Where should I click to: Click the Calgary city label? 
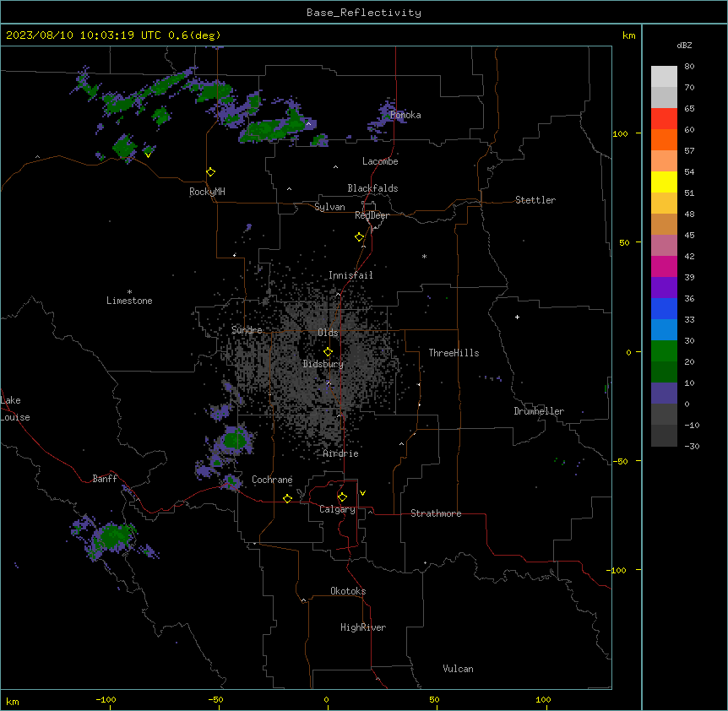pyautogui.click(x=337, y=509)
